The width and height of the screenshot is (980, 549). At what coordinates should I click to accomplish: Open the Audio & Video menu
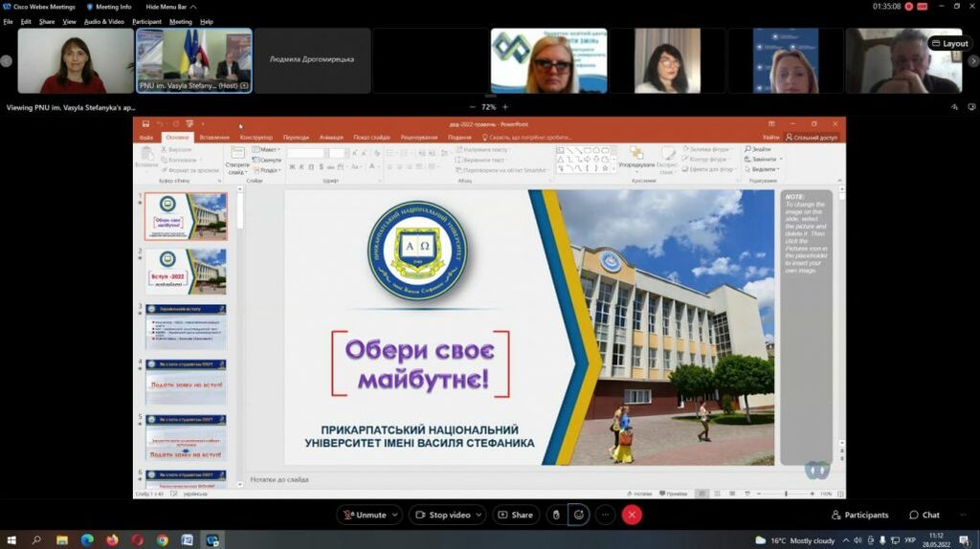104,21
